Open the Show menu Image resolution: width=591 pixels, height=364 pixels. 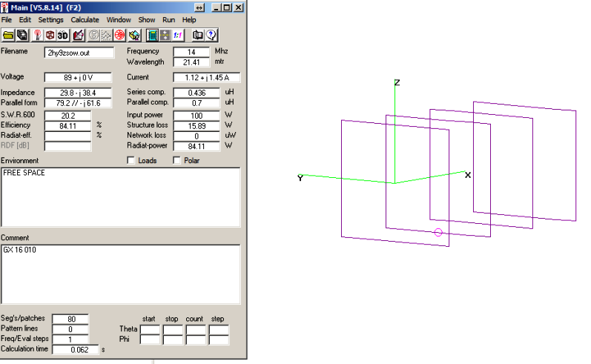click(147, 20)
